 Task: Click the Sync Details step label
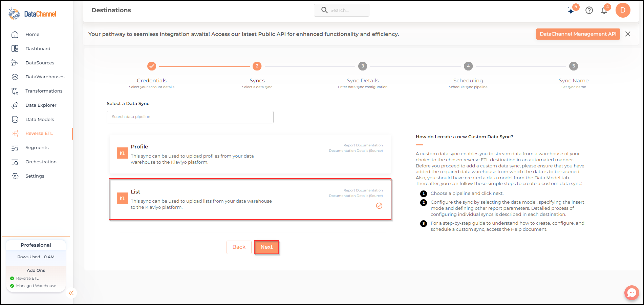[363, 81]
